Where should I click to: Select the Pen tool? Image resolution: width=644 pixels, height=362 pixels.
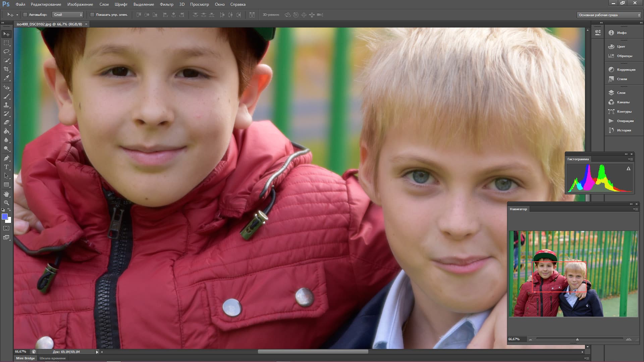click(x=6, y=158)
